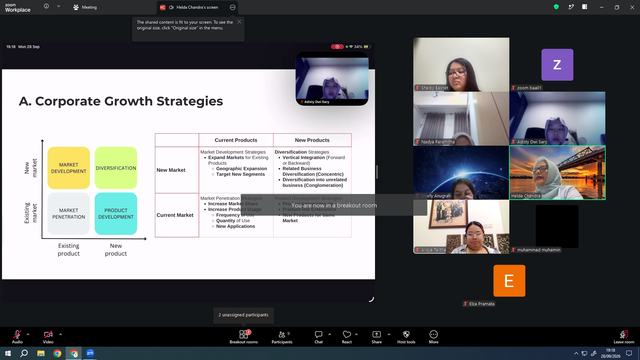Click the red recording indicator on shared screen
The height and width of the screenshot is (360, 640).
click(x=337, y=47)
